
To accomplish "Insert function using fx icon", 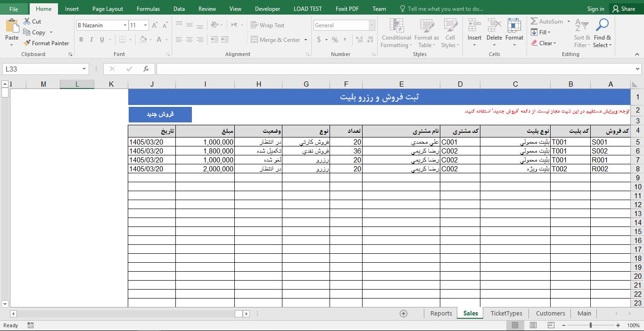I will (146, 69).
